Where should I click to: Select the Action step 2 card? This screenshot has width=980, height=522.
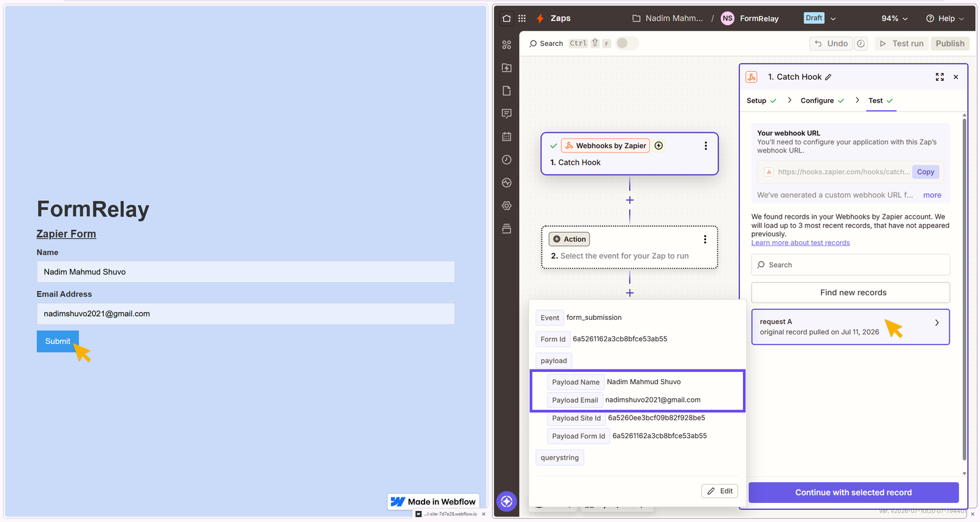[x=630, y=248]
